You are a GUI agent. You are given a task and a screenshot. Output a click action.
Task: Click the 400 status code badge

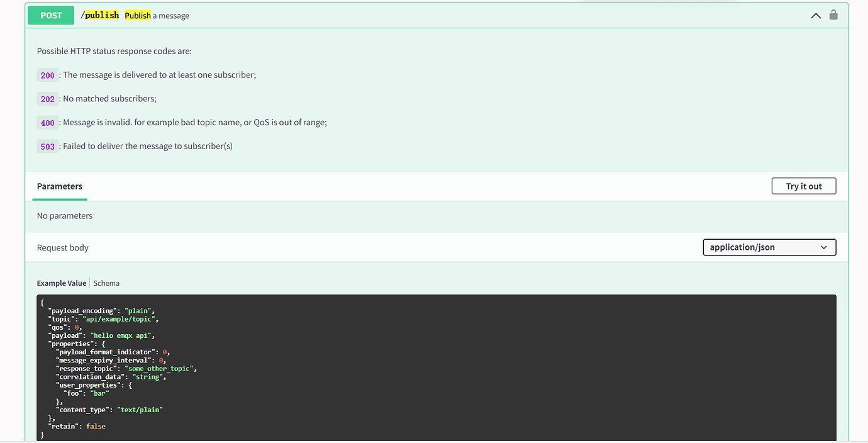[x=48, y=123]
